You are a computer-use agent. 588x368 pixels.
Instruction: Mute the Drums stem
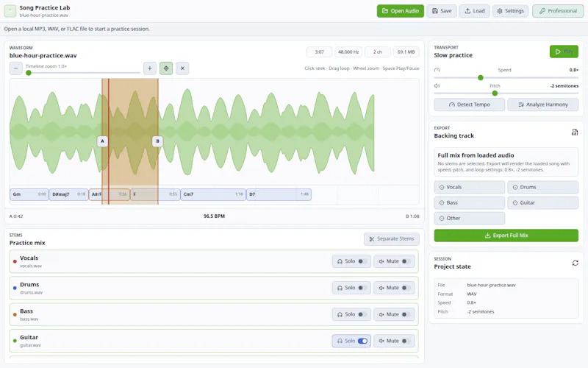point(394,288)
